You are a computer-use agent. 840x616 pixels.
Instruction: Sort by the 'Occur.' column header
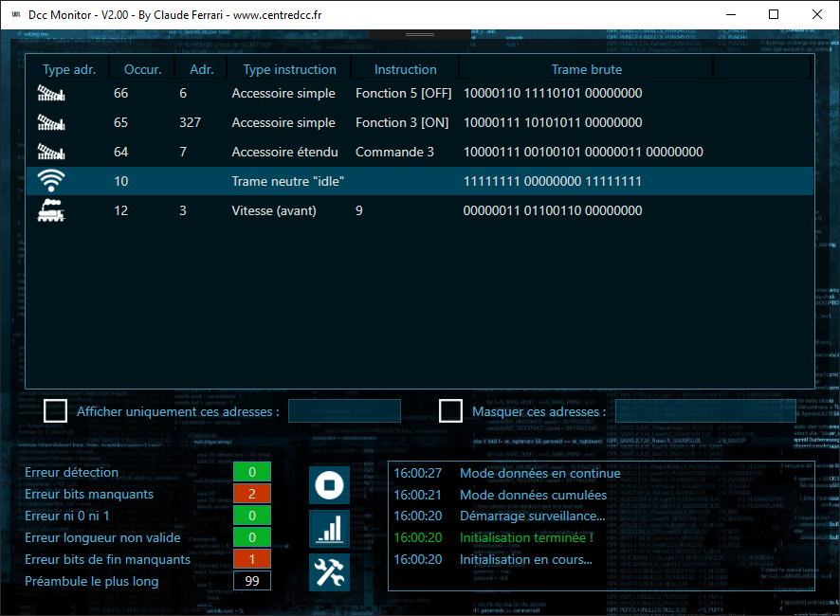(x=142, y=69)
